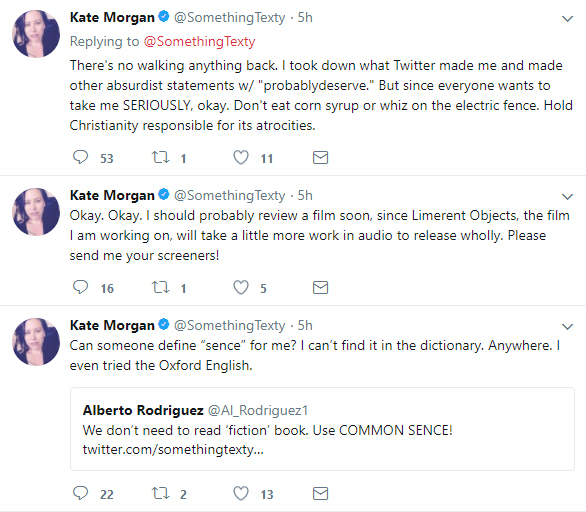
Task: Open options chevron on 'sence' tweet
Action: (x=567, y=327)
